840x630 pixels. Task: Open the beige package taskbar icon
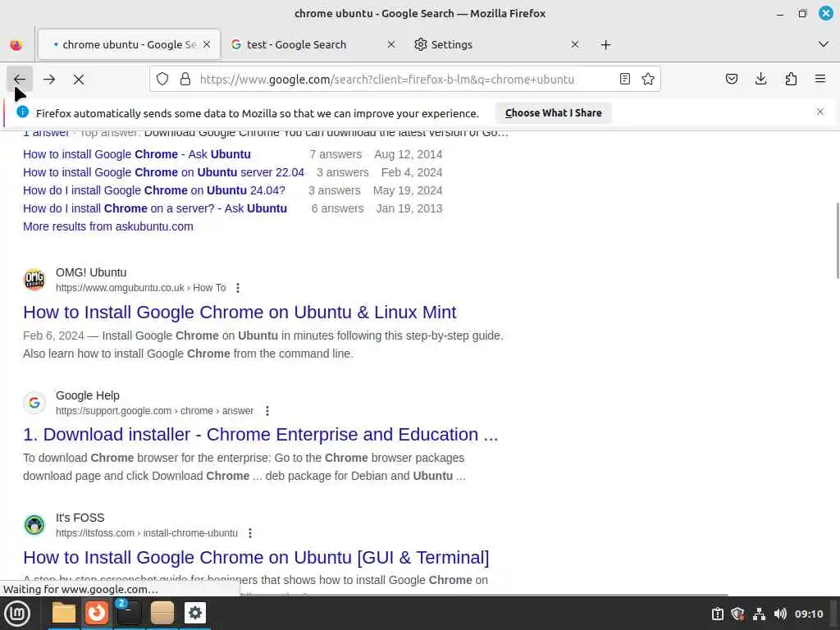162,614
